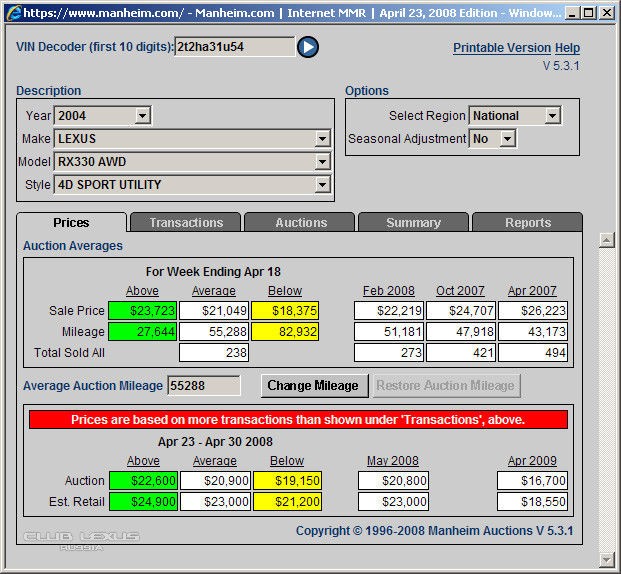The height and width of the screenshot is (574, 621).
Task: Open the Printable Version link
Action: (501, 48)
